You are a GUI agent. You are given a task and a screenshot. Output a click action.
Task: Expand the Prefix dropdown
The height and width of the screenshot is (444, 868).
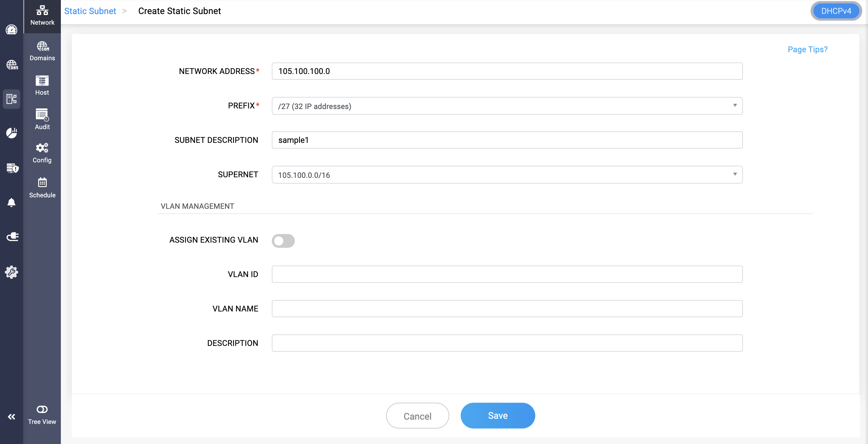[507, 106]
